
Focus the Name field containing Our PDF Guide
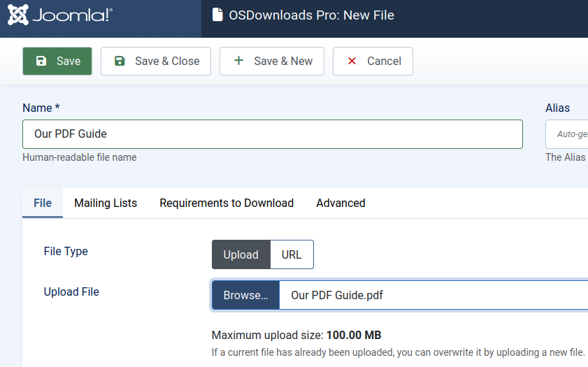pos(273,134)
